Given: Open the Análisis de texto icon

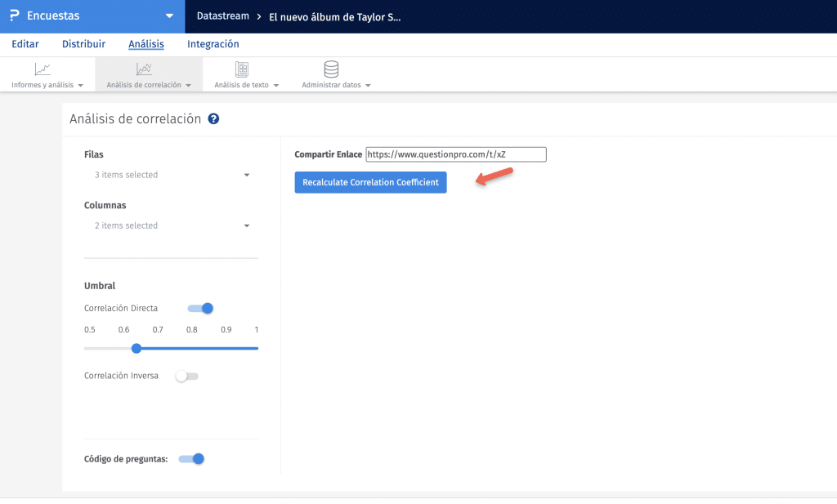Looking at the screenshot, I should pyautogui.click(x=242, y=69).
